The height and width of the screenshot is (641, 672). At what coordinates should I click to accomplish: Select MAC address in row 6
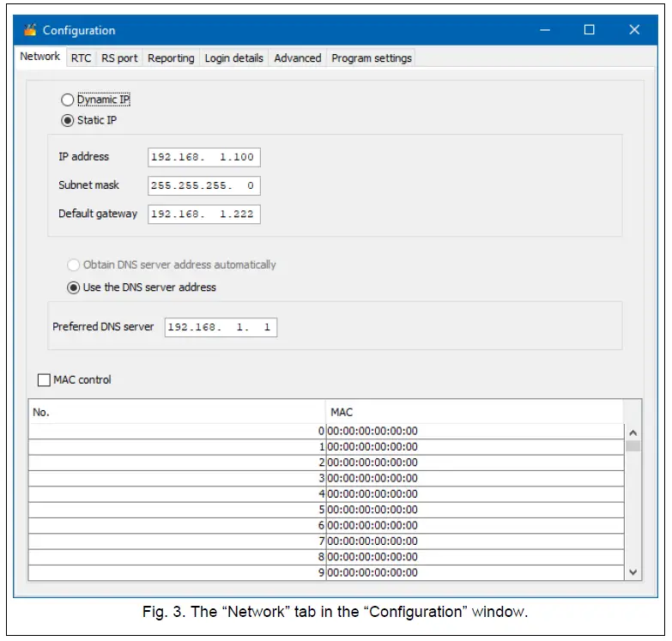pos(475,526)
